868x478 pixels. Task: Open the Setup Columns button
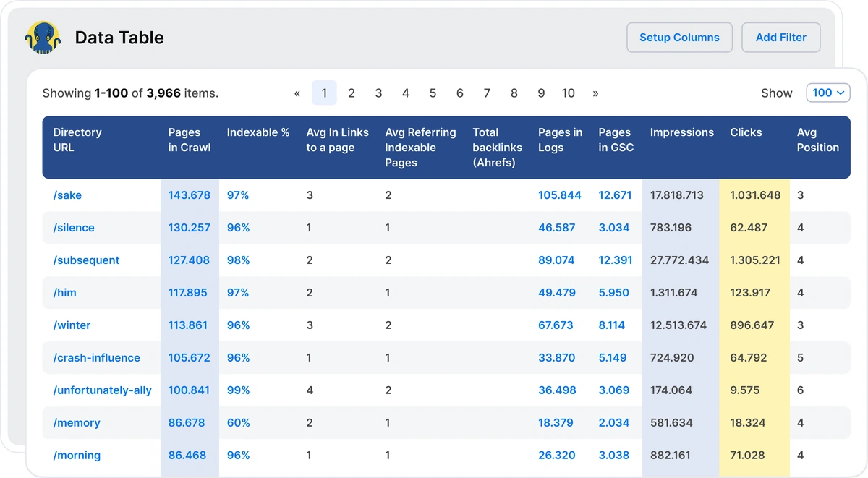click(679, 38)
